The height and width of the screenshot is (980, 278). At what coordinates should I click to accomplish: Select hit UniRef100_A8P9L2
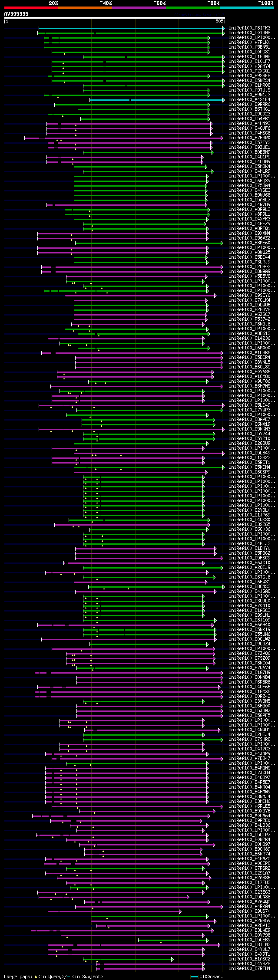click(249, 210)
